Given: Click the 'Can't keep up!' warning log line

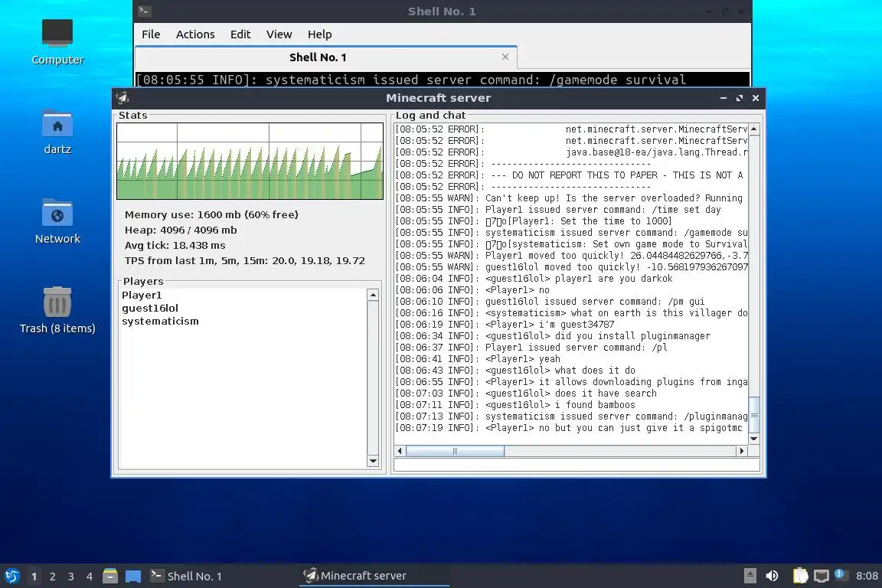Looking at the screenshot, I should (x=570, y=198).
